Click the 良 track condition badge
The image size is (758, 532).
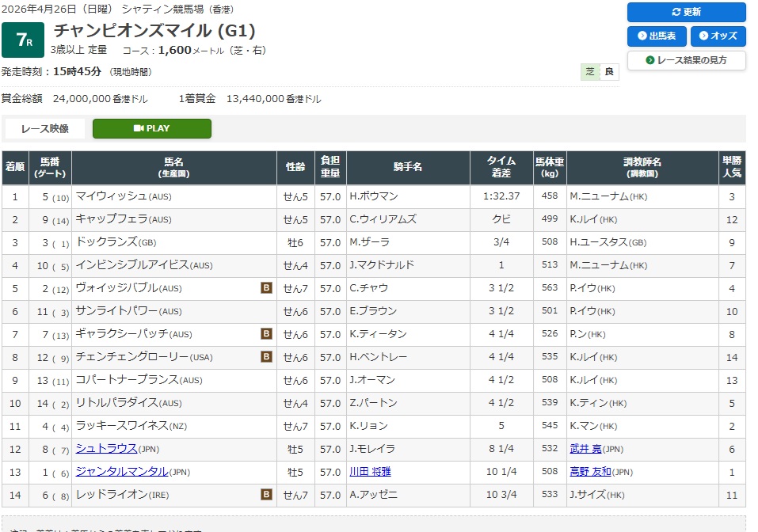[x=609, y=72]
